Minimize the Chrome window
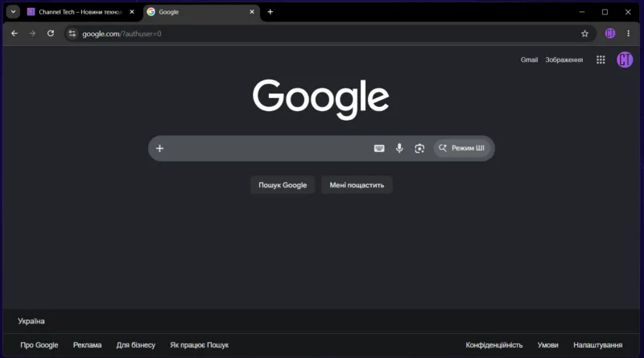Screen dimensions: 644x358 582,12
